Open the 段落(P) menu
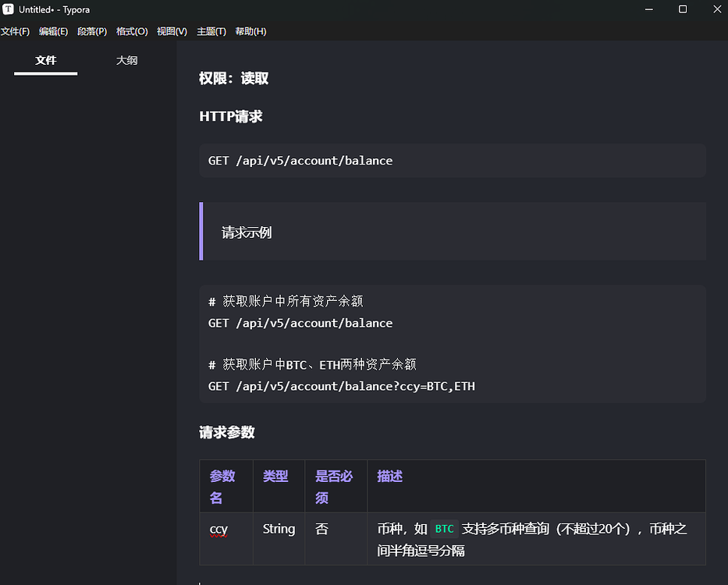728x585 pixels. tap(91, 31)
